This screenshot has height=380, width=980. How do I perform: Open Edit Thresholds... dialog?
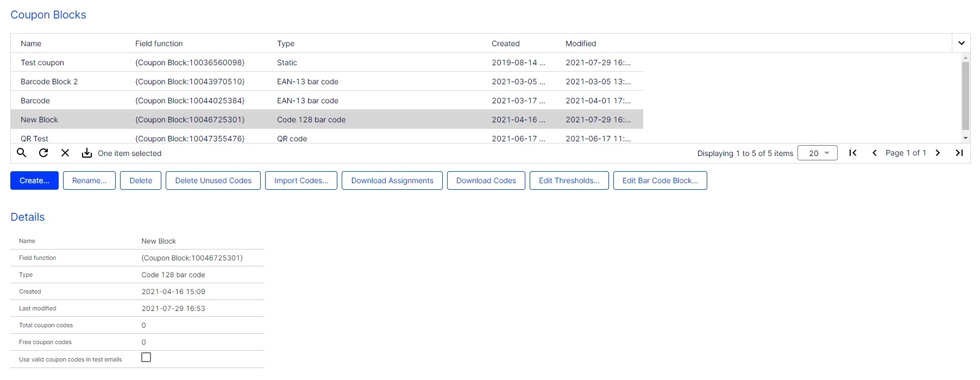[569, 180]
